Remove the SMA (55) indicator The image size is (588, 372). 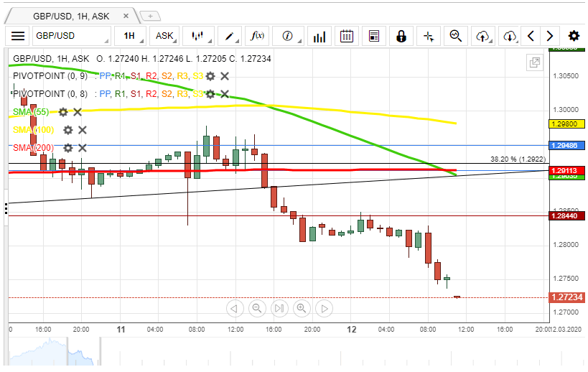click(78, 112)
